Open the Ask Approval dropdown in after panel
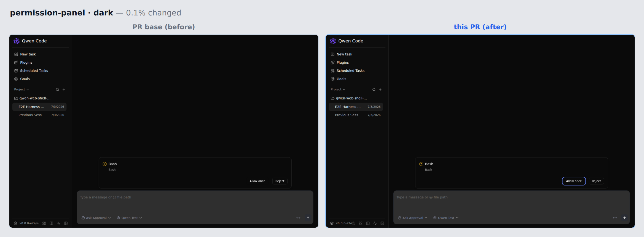 coord(413,218)
